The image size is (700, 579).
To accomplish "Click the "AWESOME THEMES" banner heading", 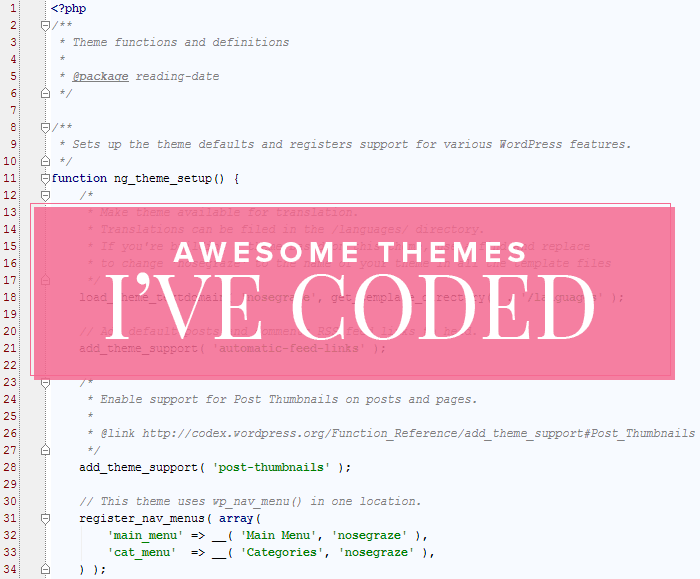I will point(350,253).
